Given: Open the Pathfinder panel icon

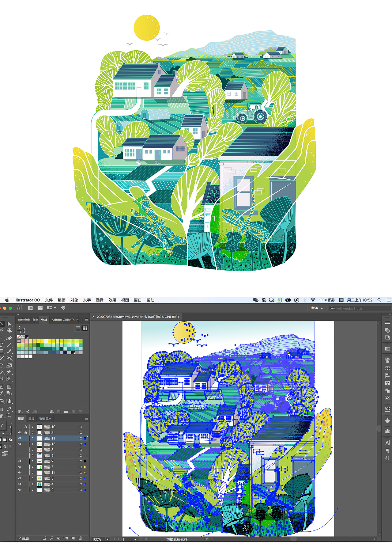Looking at the screenshot, I should tap(387, 390).
